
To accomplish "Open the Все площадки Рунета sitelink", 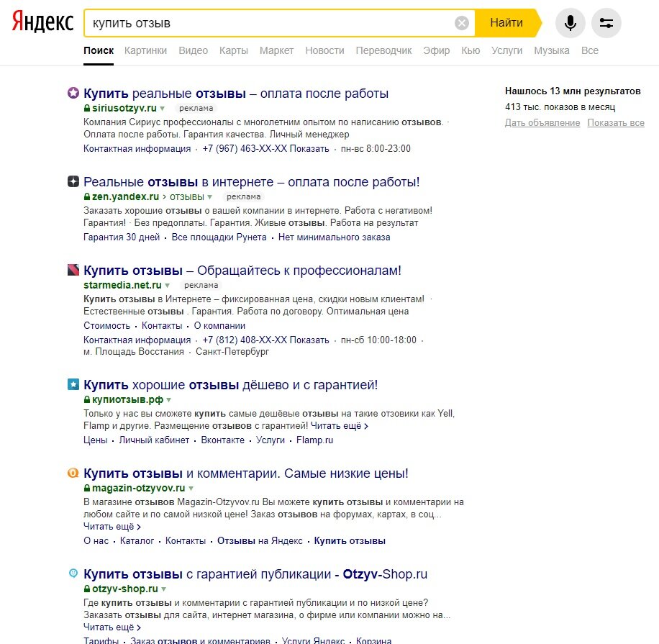I will pyautogui.click(x=219, y=237).
